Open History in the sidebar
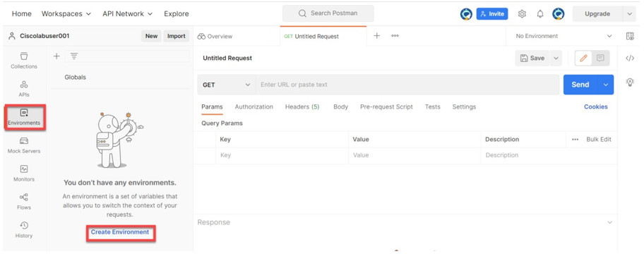 coord(24,230)
